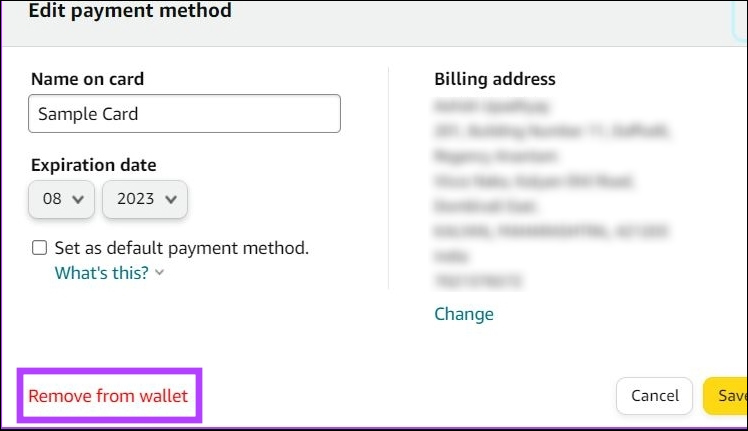Click the Name on card text field
This screenshot has width=748, height=431.
click(184, 114)
